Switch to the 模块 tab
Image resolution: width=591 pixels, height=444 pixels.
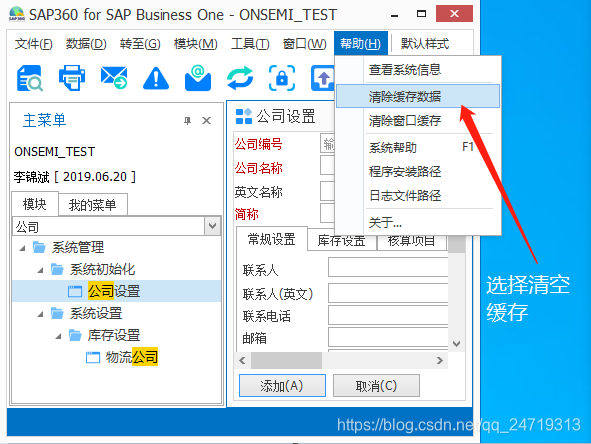point(35,204)
